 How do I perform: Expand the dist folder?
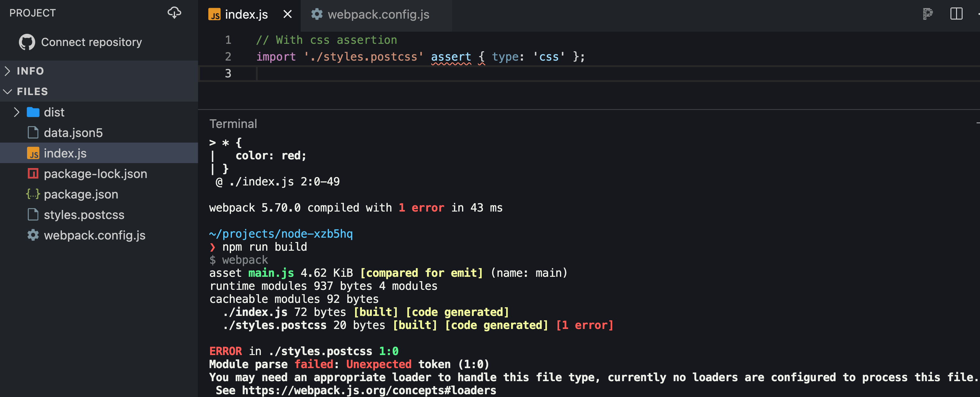point(17,112)
